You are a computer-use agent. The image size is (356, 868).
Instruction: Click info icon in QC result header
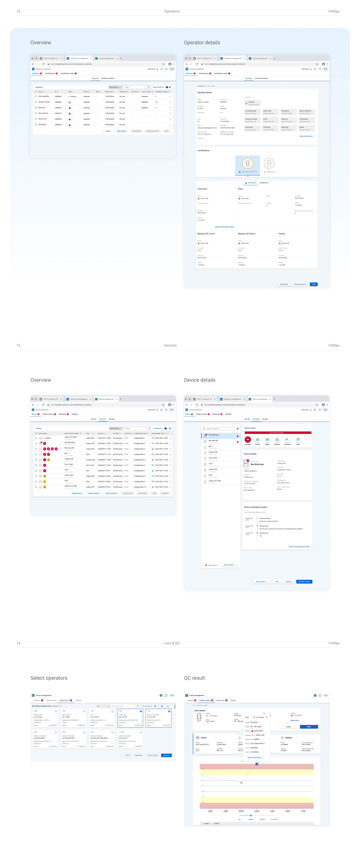pyautogui.click(x=320, y=695)
